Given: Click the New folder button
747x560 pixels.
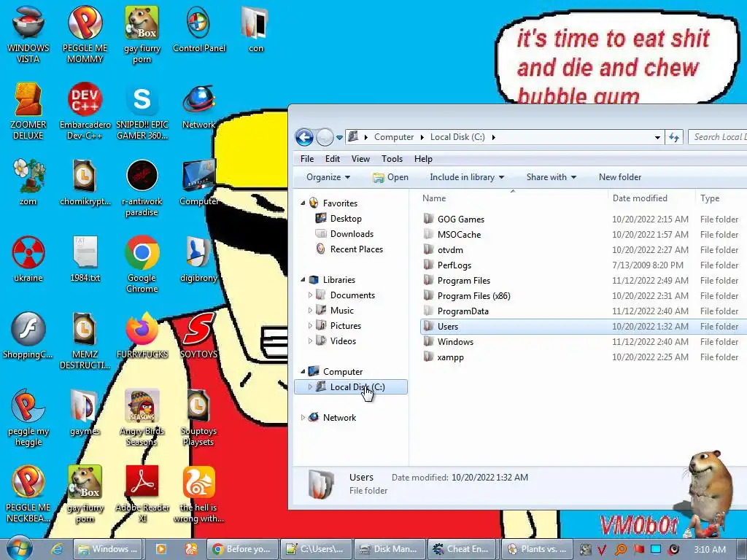Looking at the screenshot, I should [x=620, y=177].
